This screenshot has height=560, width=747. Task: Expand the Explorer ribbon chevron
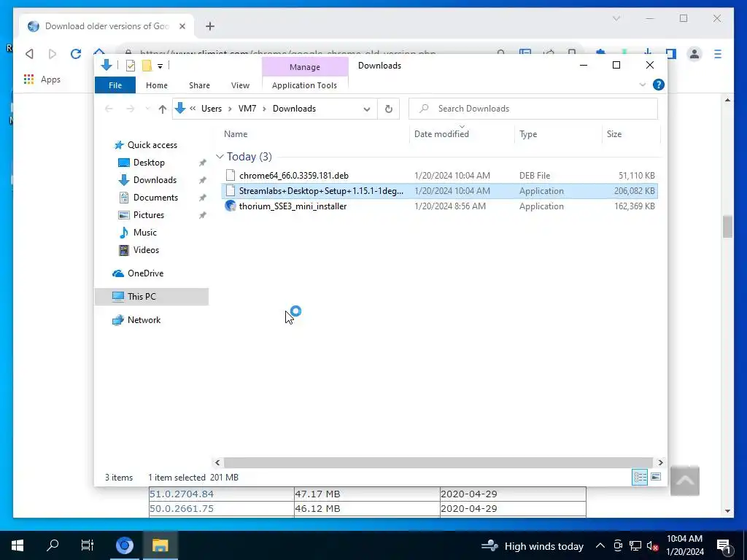pos(642,85)
